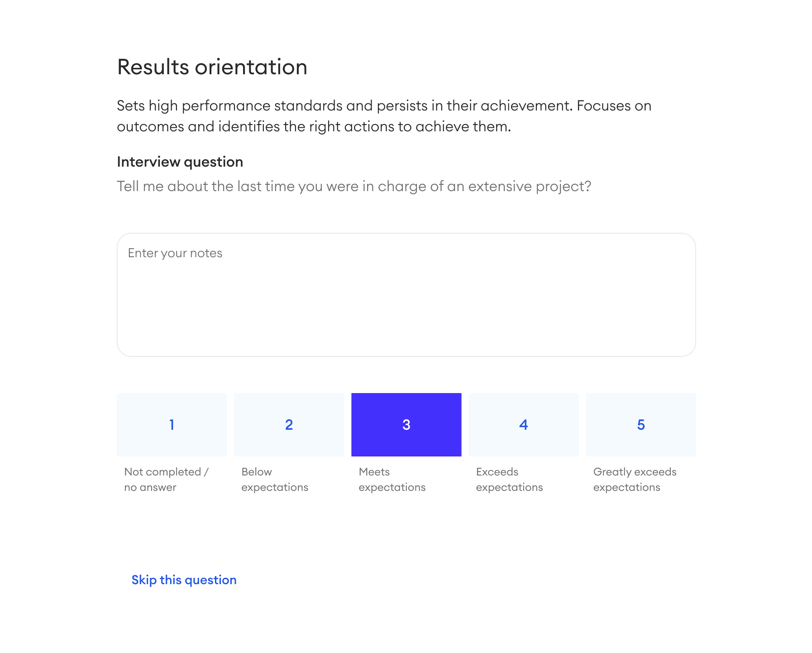The width and height of the screenshot is (812, 653).
Task: Click the "Skip this question" link
Action: click(183, 580)
